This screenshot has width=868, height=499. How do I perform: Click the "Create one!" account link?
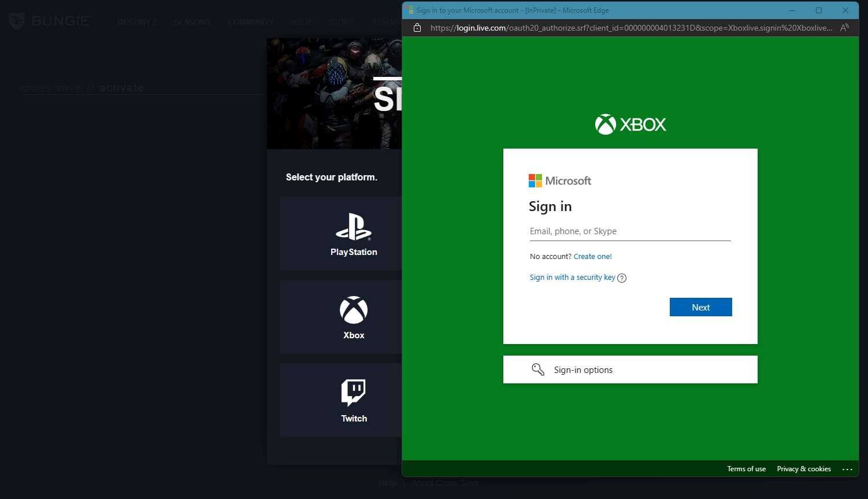click(592, 257)
